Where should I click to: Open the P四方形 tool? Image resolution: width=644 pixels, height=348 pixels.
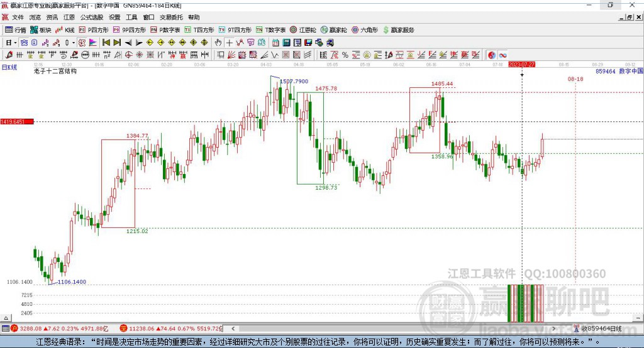pos(94,30)
